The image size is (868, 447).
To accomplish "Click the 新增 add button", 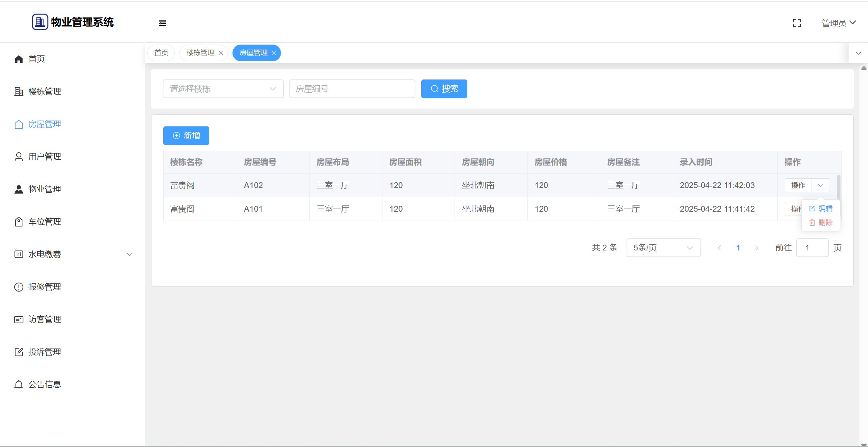I will pyautogui.click(x=186, y=136).
